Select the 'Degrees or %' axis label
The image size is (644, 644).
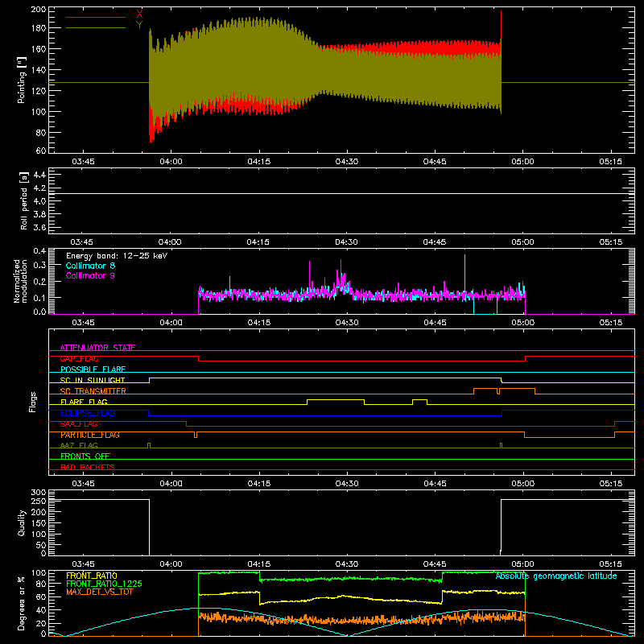[22, 603]
